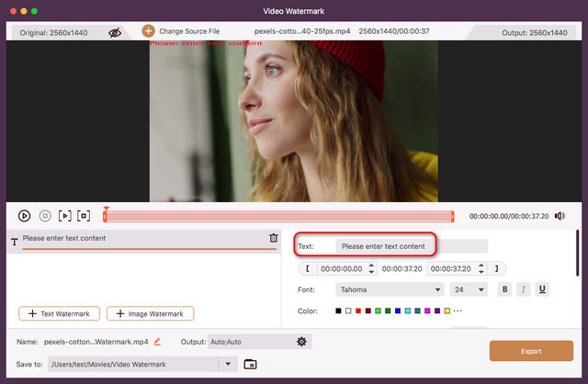Click the pencil icon to rename output file
This screenshot has height=384, width=588.
click(x=157, y=342)
